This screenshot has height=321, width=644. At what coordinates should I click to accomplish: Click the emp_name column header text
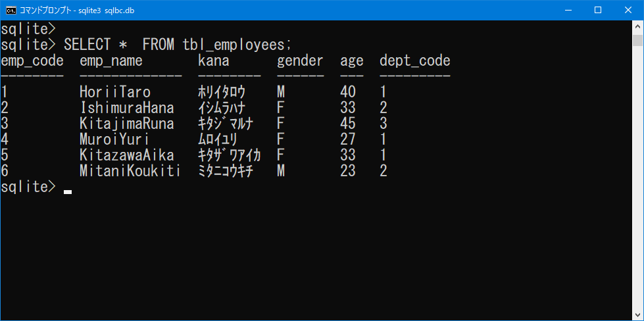(111, 61)
